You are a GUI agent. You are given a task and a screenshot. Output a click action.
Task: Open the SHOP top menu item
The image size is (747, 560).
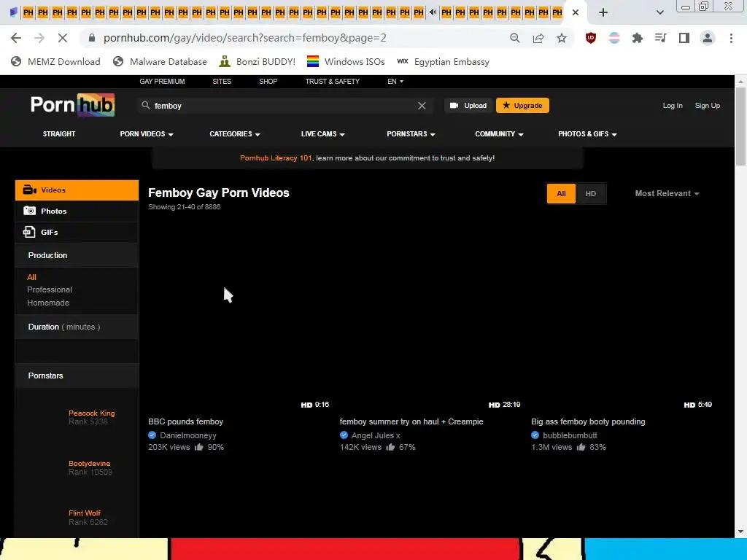coord(268,82)
